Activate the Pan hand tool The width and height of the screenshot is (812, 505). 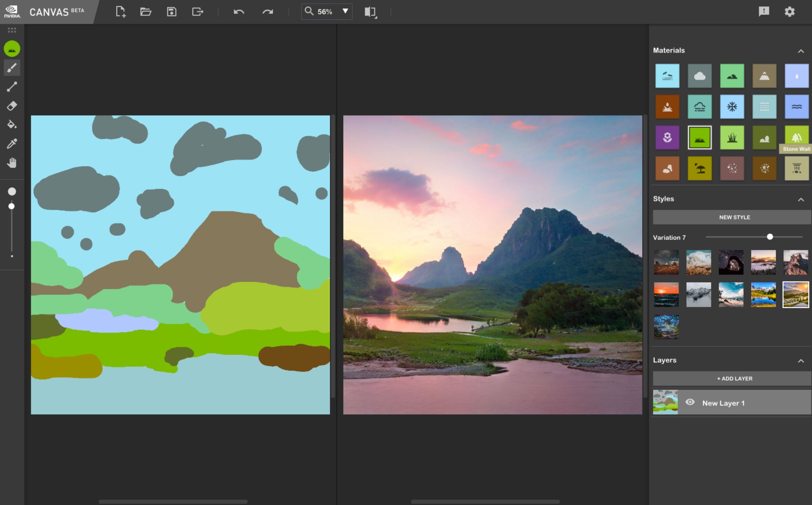(x=12, y=163)
